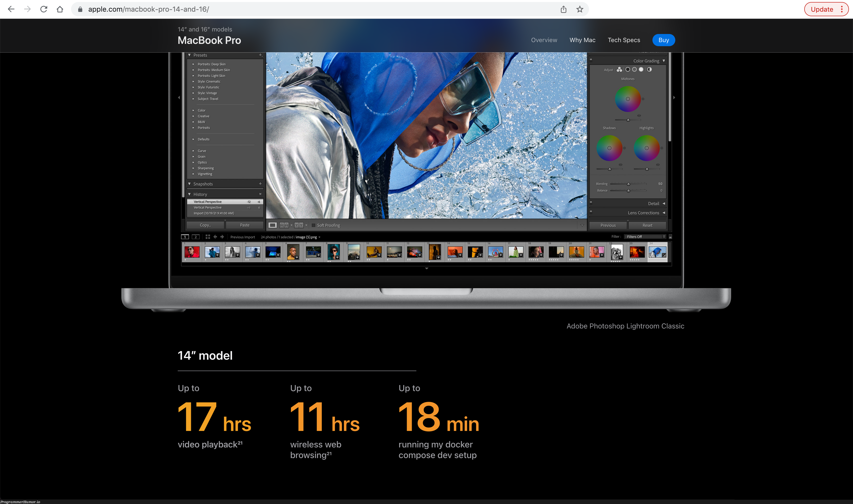The width and height of the screenshot is (853, 504).
Task: Adjust the Blending slider
Action: [x=628, y=184]
